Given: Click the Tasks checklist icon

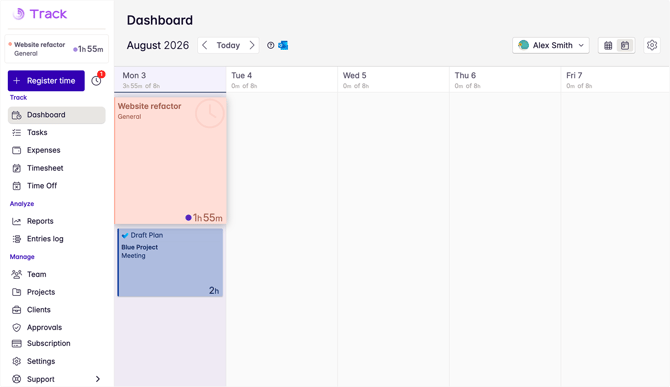Looking at the screenshot, I should 17,132.
